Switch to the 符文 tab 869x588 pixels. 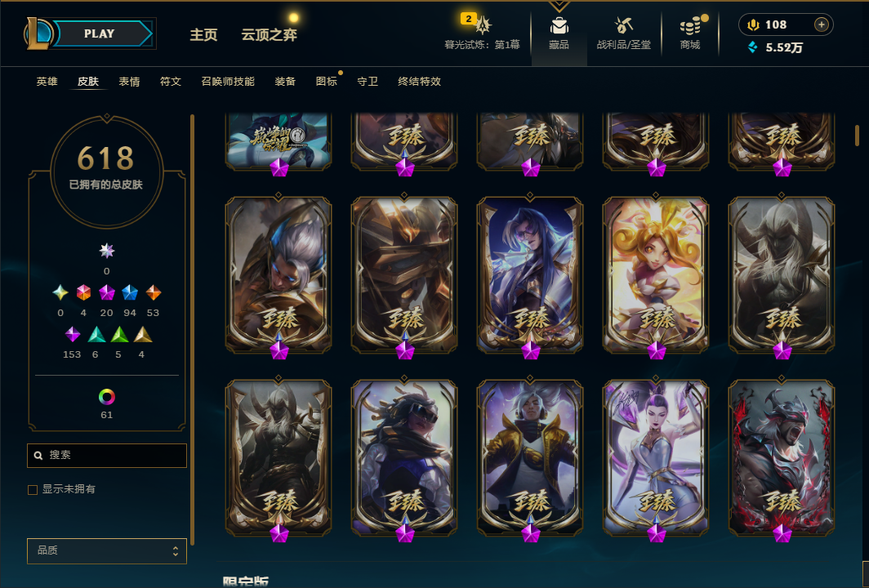pos(171,82)
